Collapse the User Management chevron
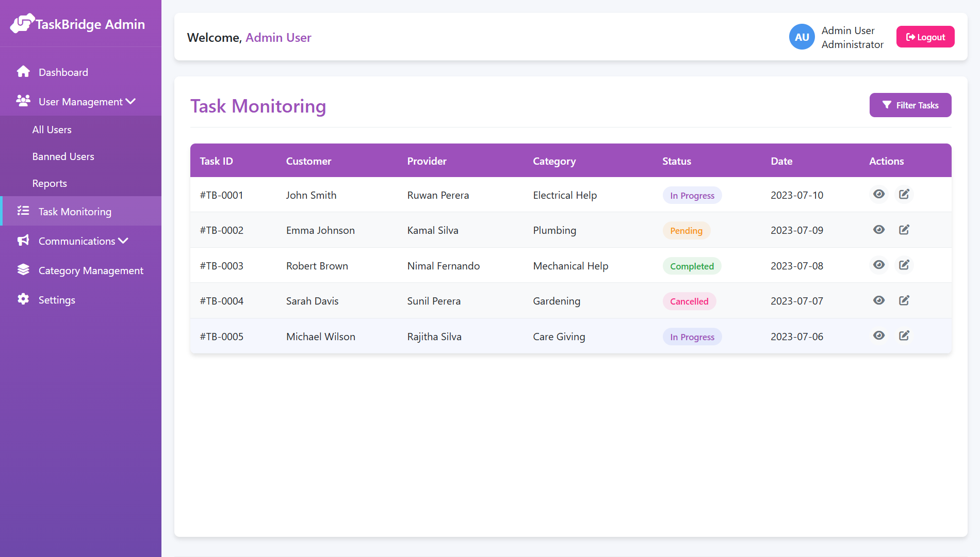The width and height of the screenshot is (980, 557). pyautogui.click(x=130, y=101)
